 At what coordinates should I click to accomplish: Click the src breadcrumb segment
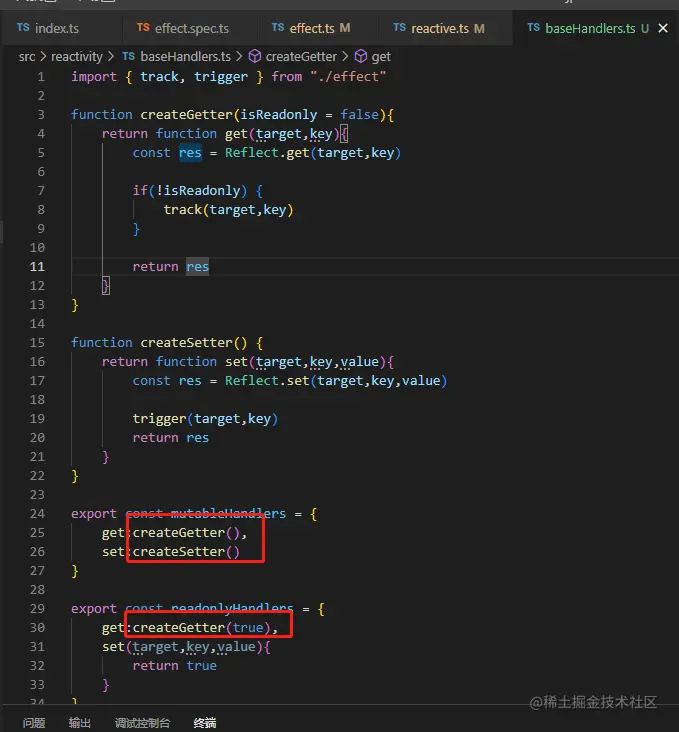(x=27, y=56)
